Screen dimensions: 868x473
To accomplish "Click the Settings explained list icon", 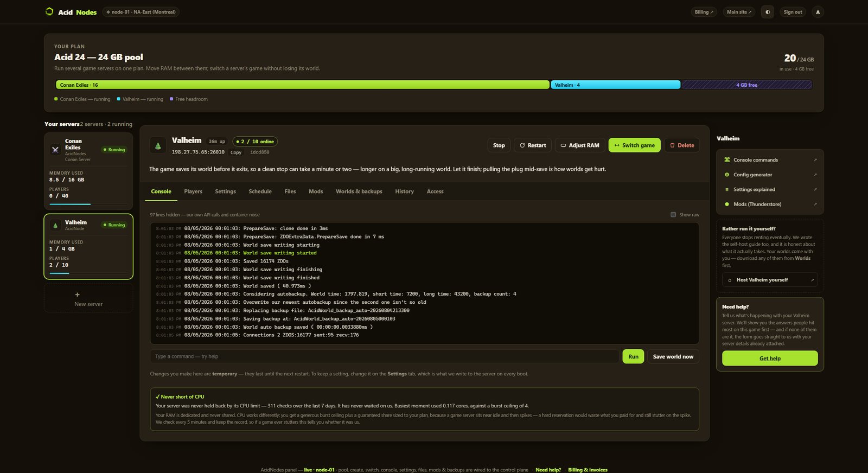I will point(727,189).
